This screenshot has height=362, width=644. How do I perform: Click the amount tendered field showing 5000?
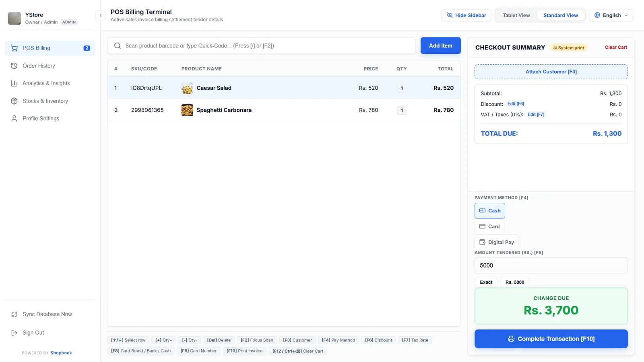pyautogui.click(x=551, y=265)
